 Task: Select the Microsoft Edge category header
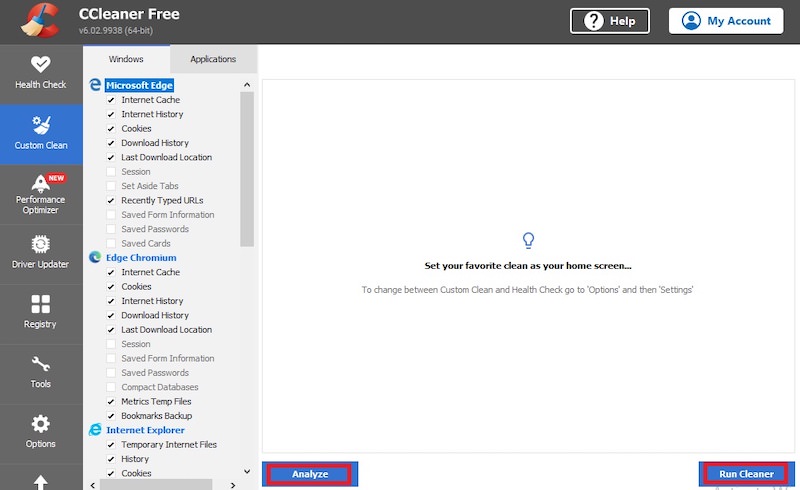[x=139, y=85]
